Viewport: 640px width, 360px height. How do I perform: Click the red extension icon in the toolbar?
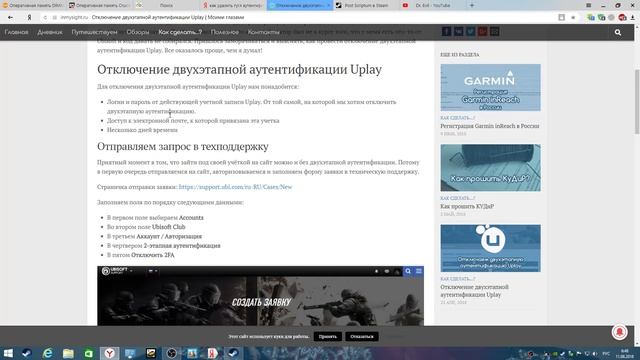click(x=622, y=18)
